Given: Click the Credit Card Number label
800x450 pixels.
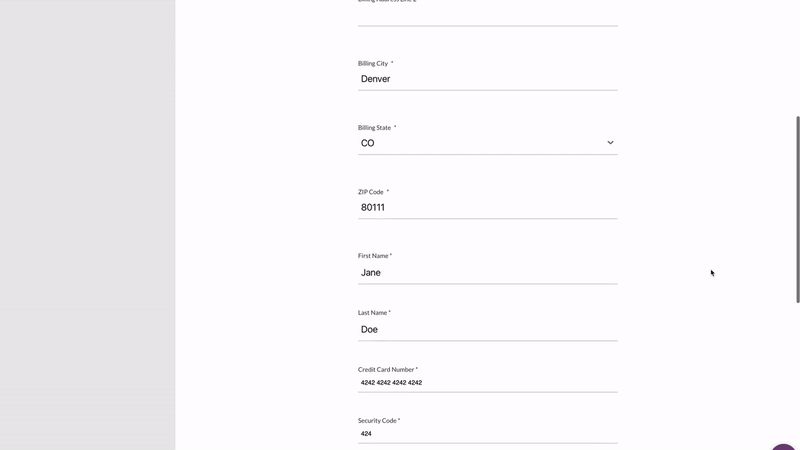Looking at the screenshot, I should pyautogui.click(x=386, y=370).
